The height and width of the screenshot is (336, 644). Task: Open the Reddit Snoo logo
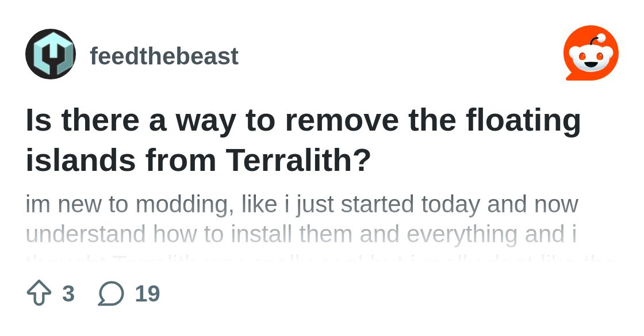tap(591, 53)
